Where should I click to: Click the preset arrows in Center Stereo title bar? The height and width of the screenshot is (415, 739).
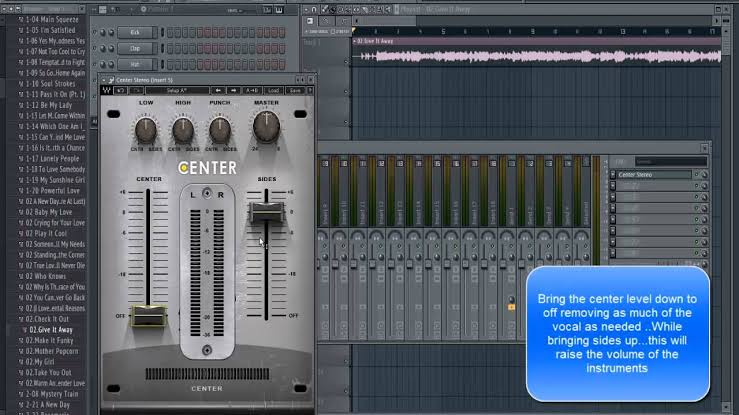pos(300,80)
